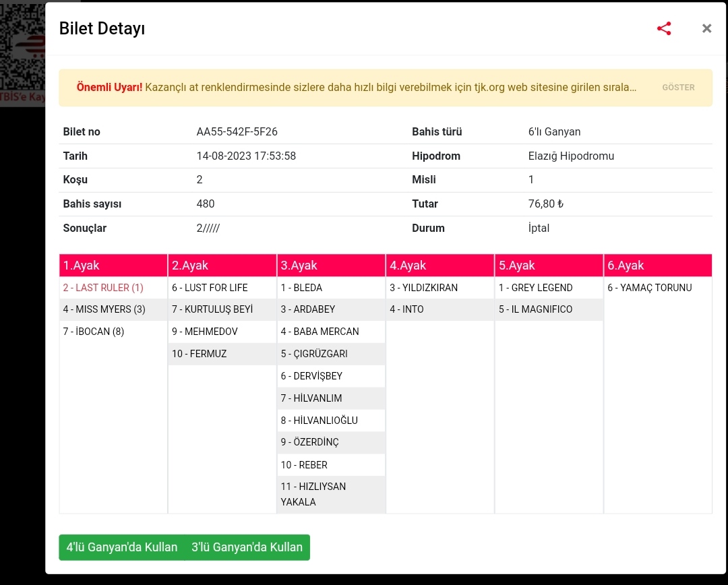Click the red share icon

point(664,28)
